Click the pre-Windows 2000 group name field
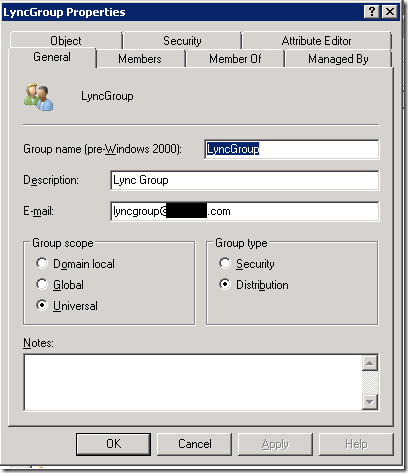Screen dimensions: 408x473 pyautogui.click(x=292, y=149)
